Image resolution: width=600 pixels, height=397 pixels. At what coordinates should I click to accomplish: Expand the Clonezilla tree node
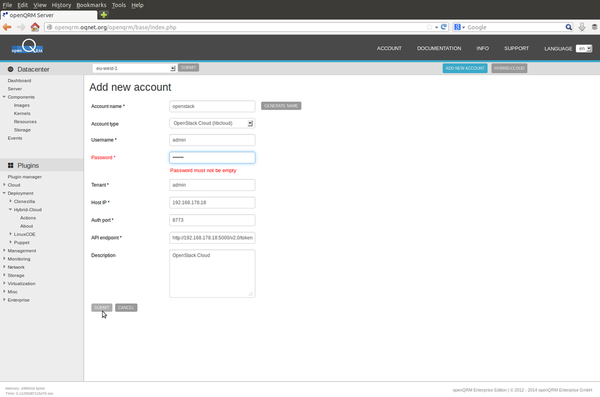pos(10,201)
